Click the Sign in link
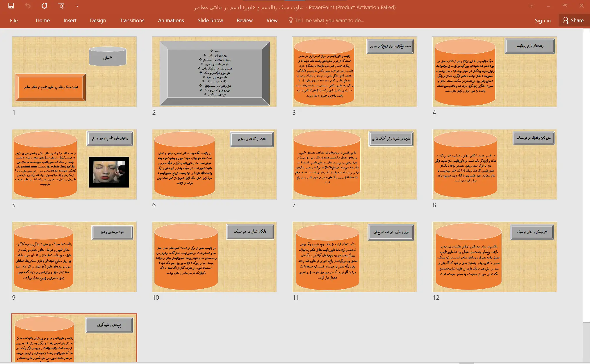This screenshot has height=364, width=590. pos(542,21)
